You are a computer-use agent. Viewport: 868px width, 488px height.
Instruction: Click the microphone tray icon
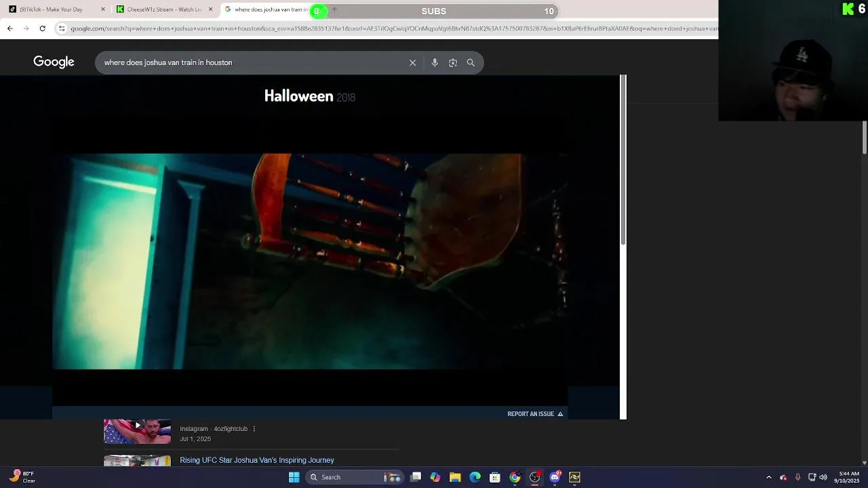point(797,477)
